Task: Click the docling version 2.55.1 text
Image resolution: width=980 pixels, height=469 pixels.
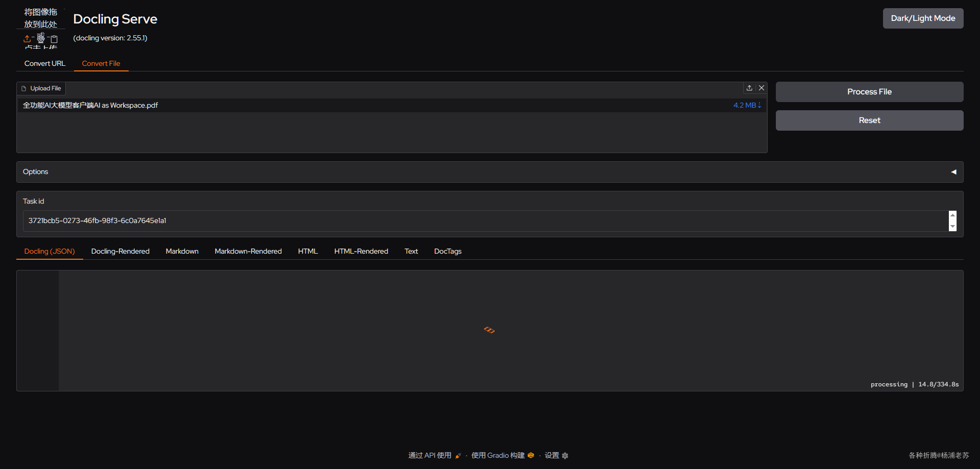Action: tap(110, 38)
